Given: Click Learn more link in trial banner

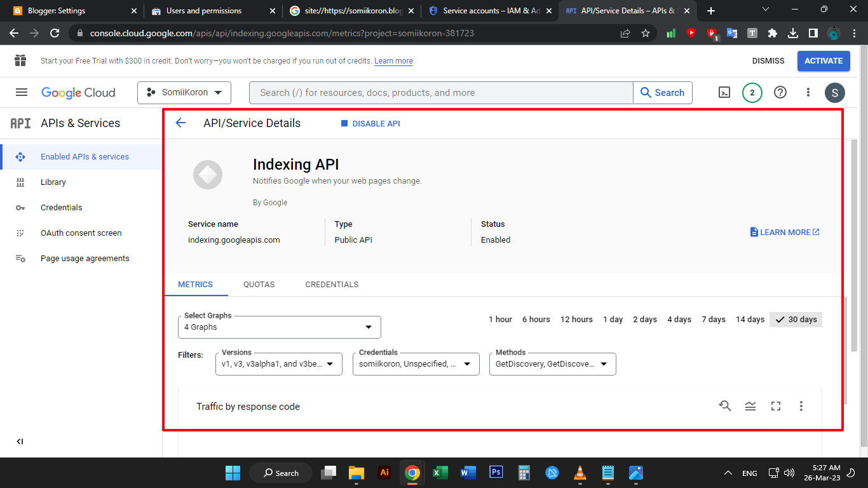Looking at the screenshot, I should pyautogui.click(x=393, y=61).
